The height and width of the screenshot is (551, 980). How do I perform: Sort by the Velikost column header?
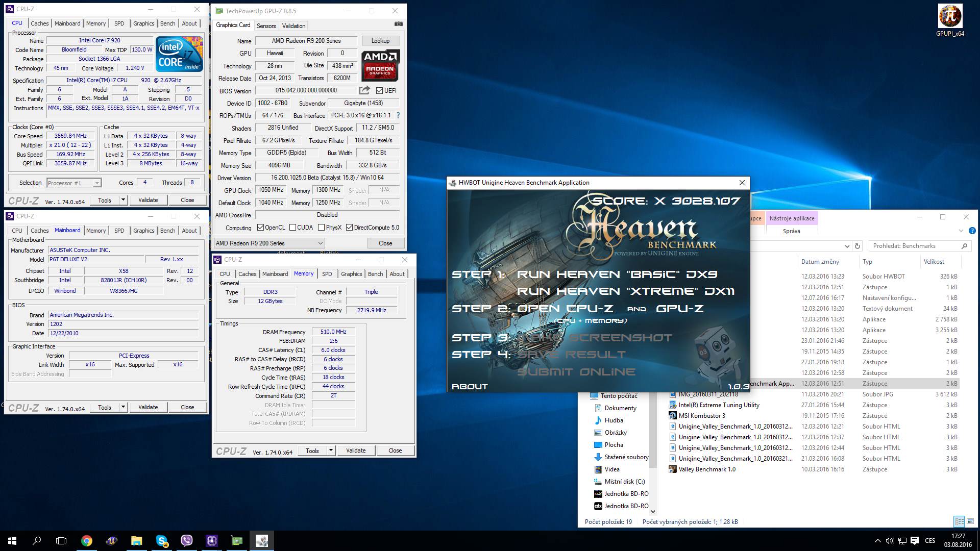click(934, 262)
